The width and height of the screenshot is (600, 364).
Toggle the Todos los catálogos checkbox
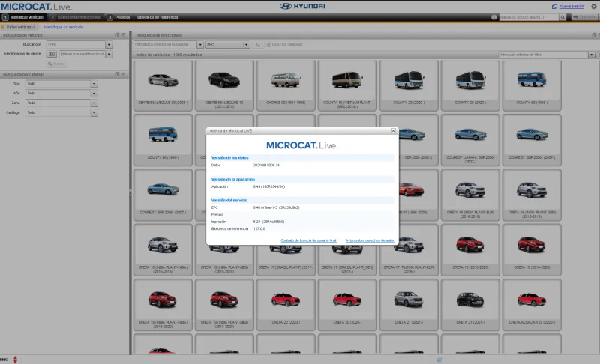pyautogui.click(x=268, y=45)
